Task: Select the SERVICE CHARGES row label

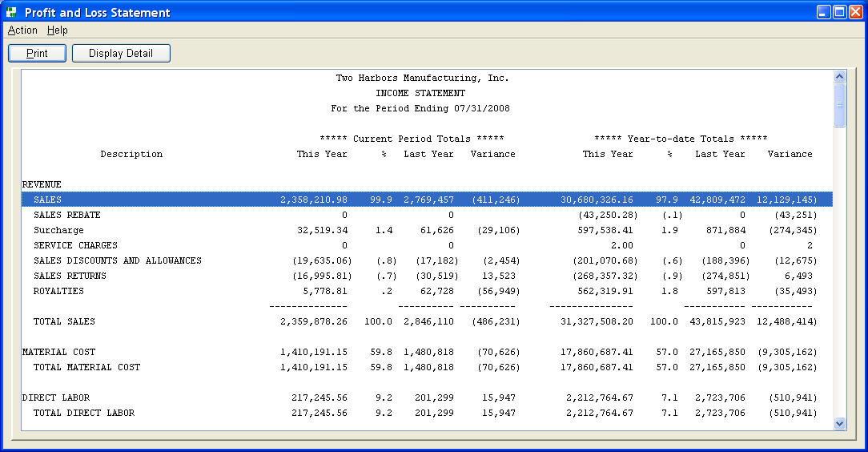Action: pos(76,245)
